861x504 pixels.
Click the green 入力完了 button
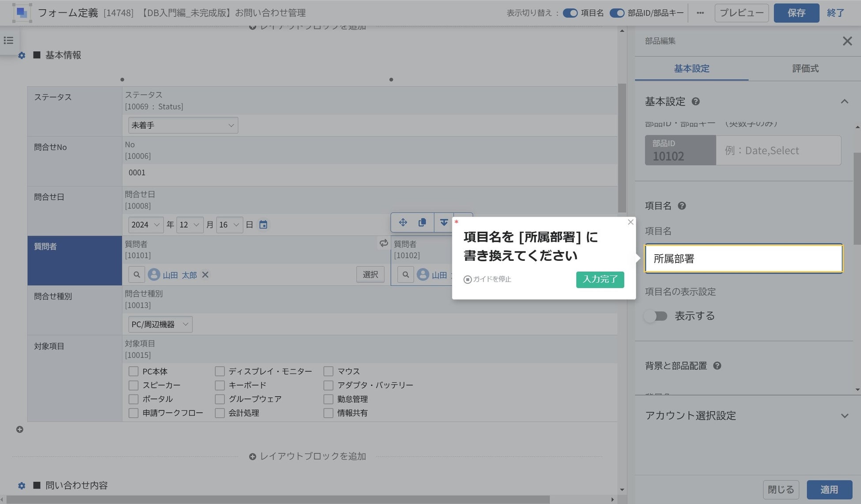tap(600, 279)
